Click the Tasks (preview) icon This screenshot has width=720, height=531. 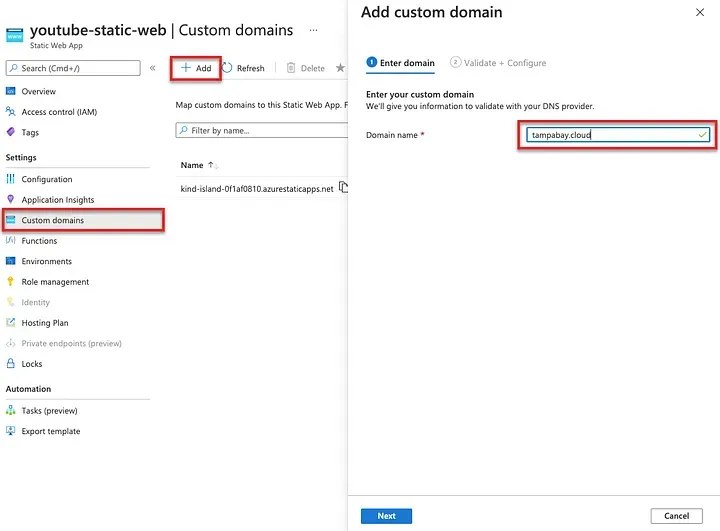[11, 410]
